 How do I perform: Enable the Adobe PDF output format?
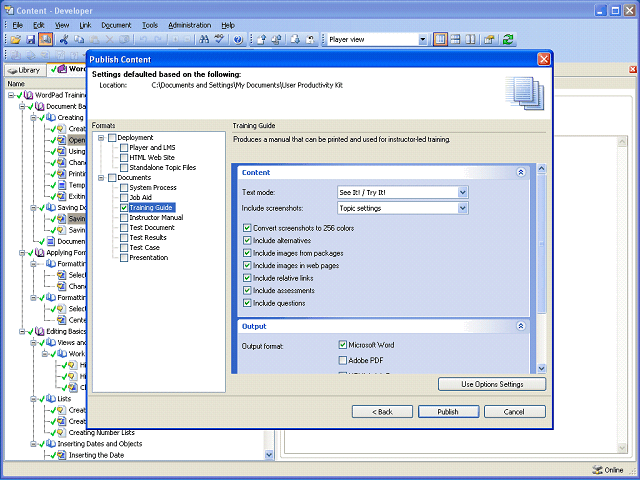point(342,360)
